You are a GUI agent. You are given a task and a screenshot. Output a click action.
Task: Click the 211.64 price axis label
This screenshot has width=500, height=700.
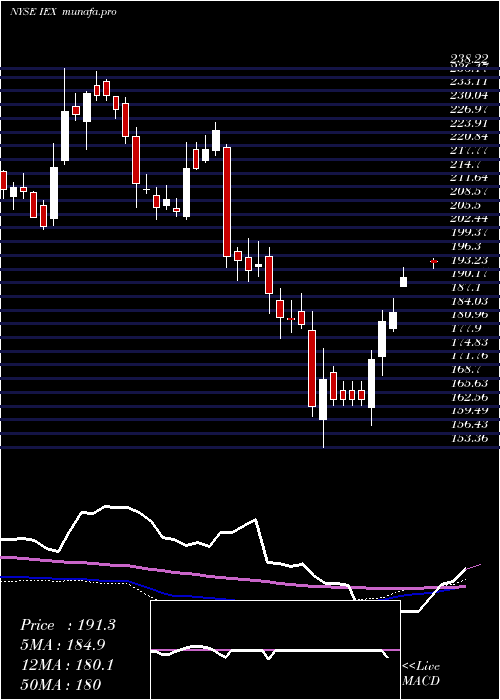point(468,178)
